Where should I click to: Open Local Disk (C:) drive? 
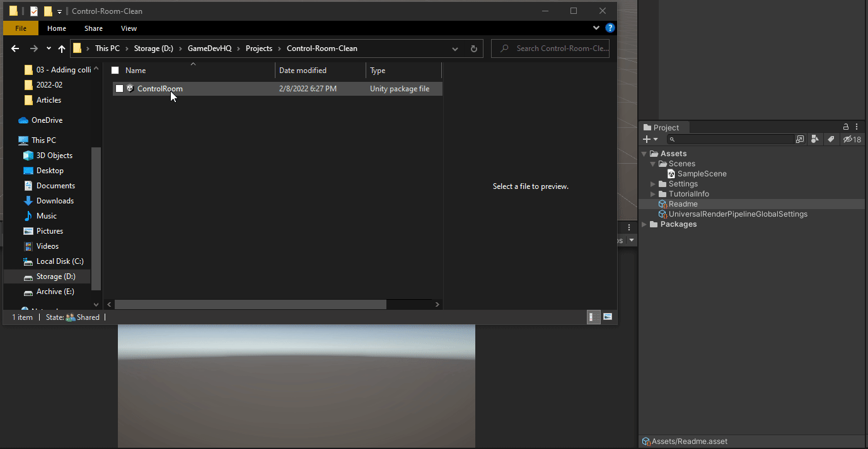click(54, 261)
